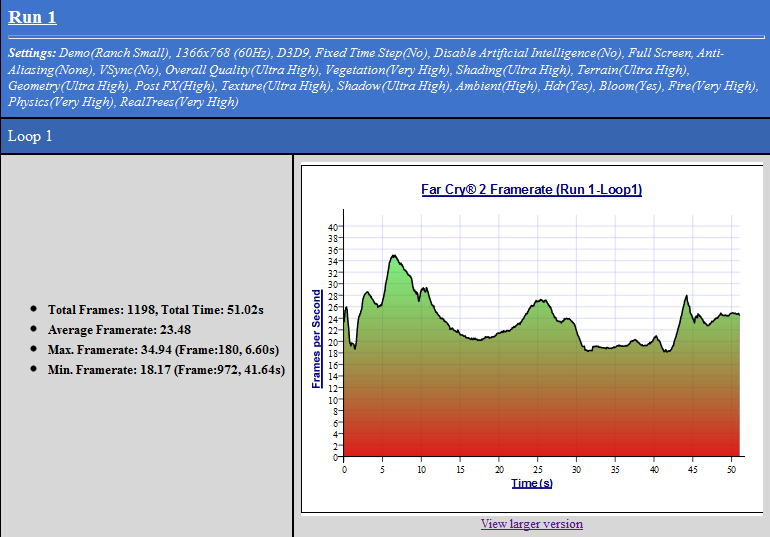The width and height of the screenshot is (770, 537).
Task: Click the Time (s) axis label
Action: tap(532, 483)
